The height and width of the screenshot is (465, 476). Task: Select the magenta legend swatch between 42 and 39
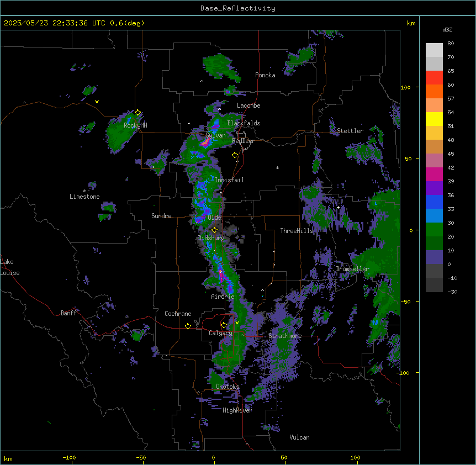point(434,174)
